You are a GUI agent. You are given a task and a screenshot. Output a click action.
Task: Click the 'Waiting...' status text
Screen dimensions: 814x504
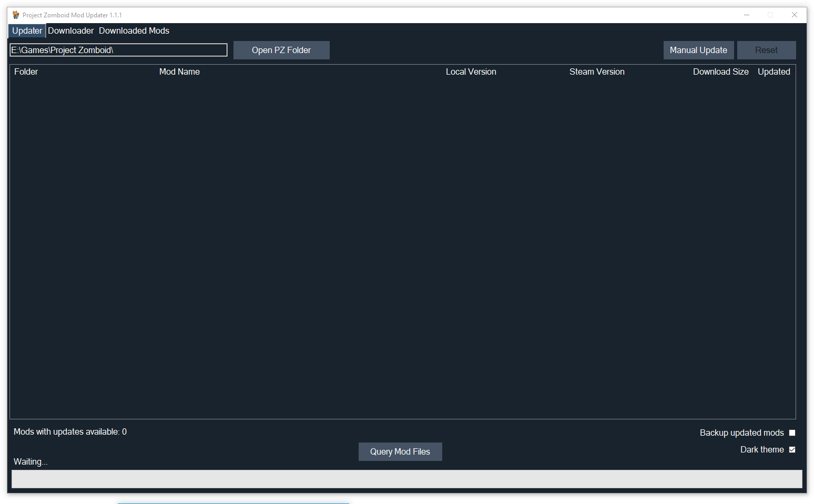click(30, 461)
